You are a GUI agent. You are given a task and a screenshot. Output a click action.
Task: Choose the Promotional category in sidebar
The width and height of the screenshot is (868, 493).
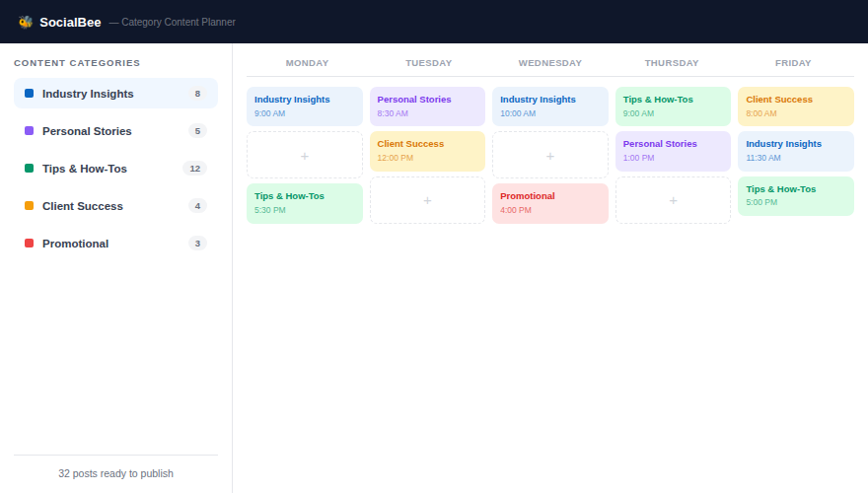(75, 244)
